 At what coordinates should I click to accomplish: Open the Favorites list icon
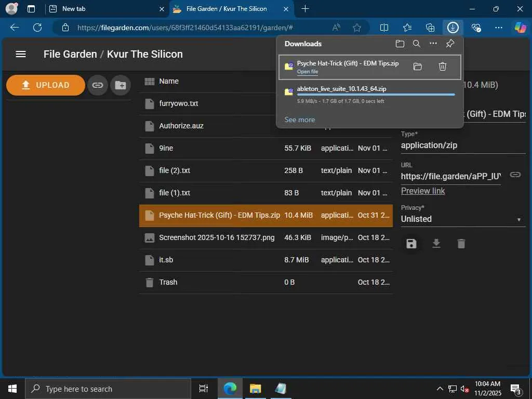407,28
